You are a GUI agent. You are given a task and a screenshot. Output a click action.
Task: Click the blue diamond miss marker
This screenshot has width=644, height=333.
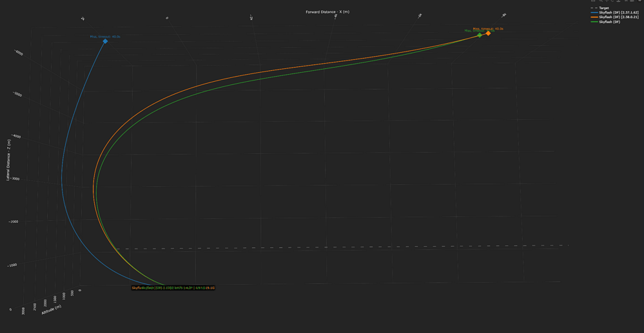coord(105,41)
